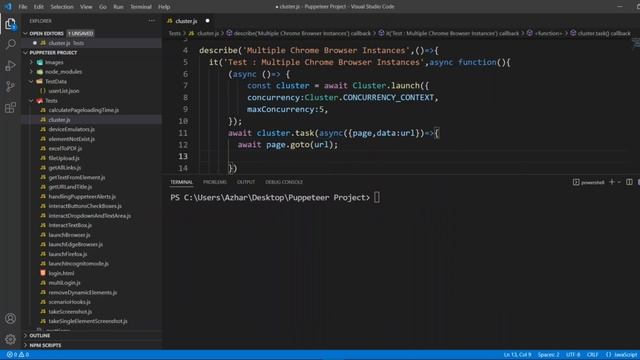
Task: Switch to the cluster.js editor tab
Action: (x=187, y=21)
